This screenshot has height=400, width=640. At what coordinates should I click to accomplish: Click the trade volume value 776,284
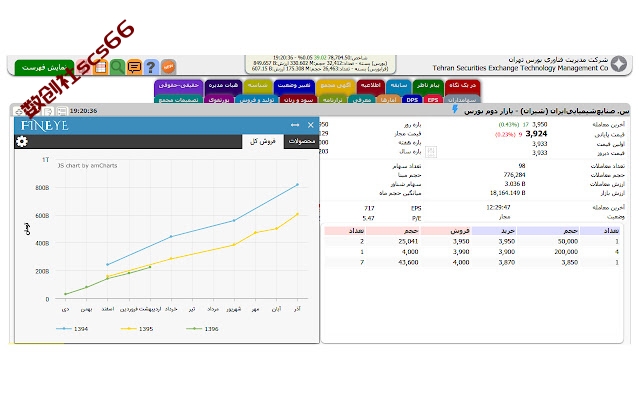tap(514, 175)
